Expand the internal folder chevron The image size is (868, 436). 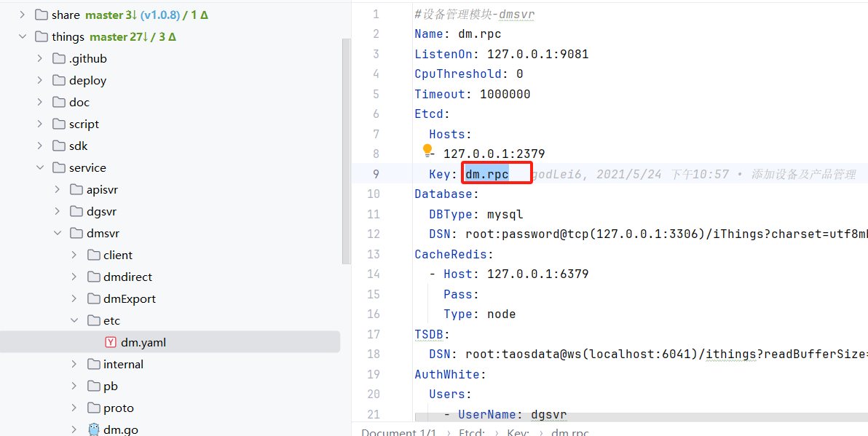tap(74, 364)
